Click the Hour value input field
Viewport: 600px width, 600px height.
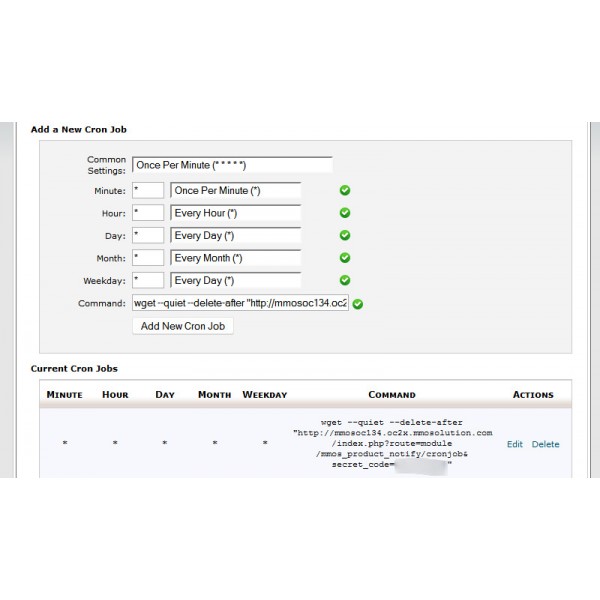tap(148, 213)
